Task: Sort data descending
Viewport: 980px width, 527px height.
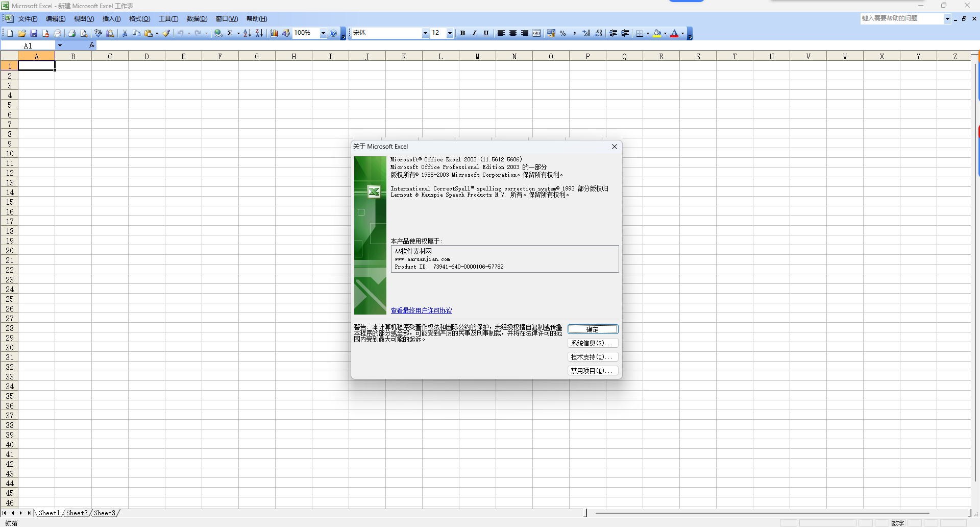Action: (x=259, y=33)
